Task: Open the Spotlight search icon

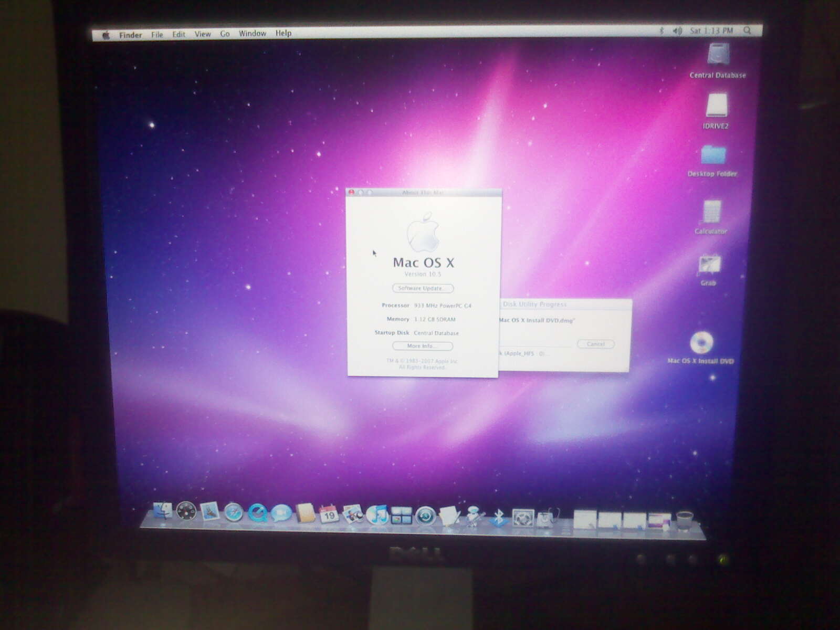Action: (x=747, y=31)
